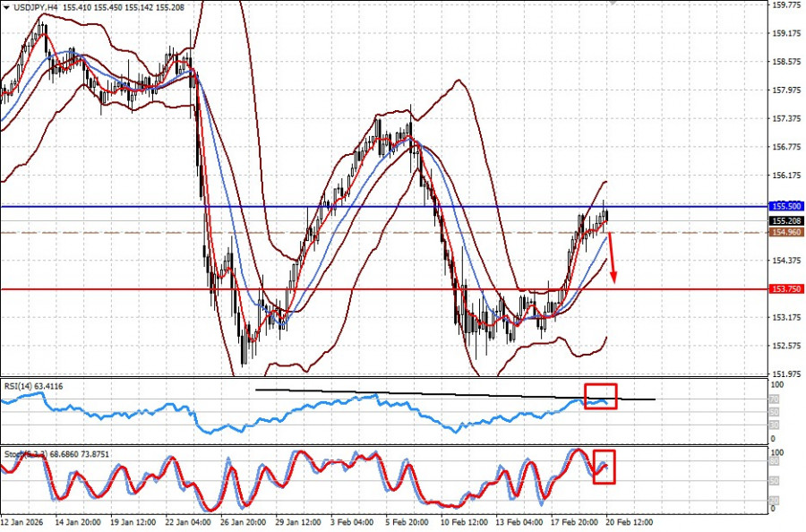
Task: Click the RSI(14) indicator label
Action: click(x=38, y=386)
